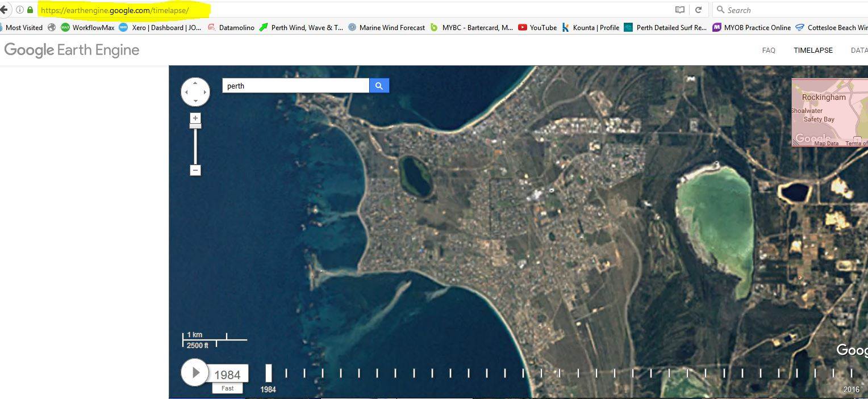Open reader view icon in address bar
This screenshot has width=868, height=399.
(x=679, y=10)
